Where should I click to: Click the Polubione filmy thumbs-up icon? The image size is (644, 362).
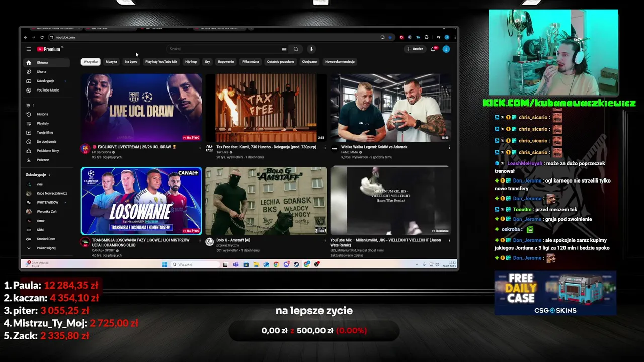tap(29, 151)
